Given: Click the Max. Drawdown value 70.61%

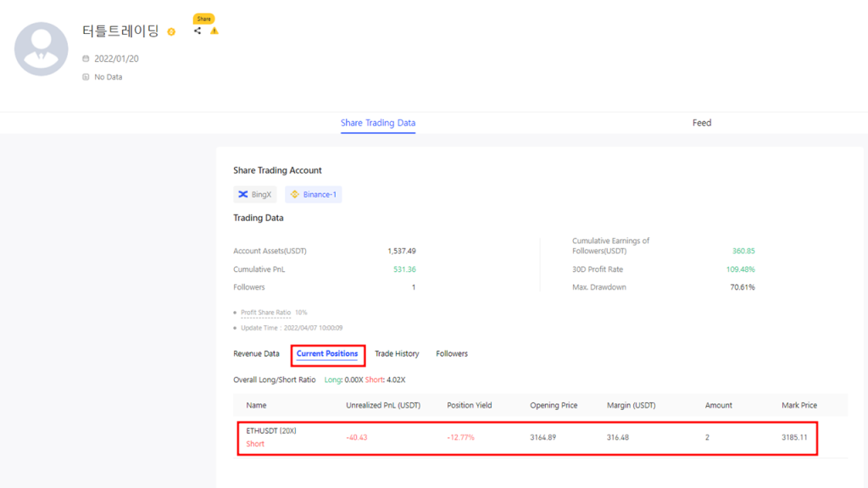Looking at the screenshot, I should click(x=743, y=287).
